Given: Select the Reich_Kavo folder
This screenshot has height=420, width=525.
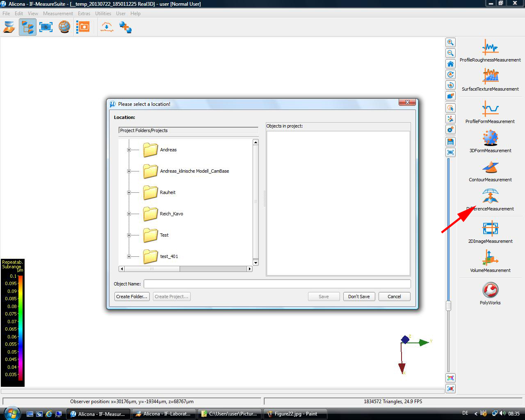Looking at the screenshot, I should (163, 214).
